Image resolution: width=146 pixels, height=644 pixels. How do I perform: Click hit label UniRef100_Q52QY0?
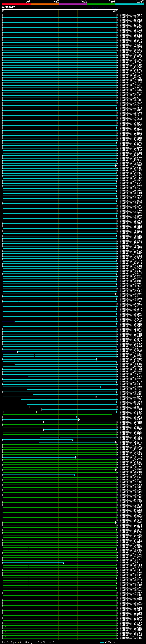[131, 442]
